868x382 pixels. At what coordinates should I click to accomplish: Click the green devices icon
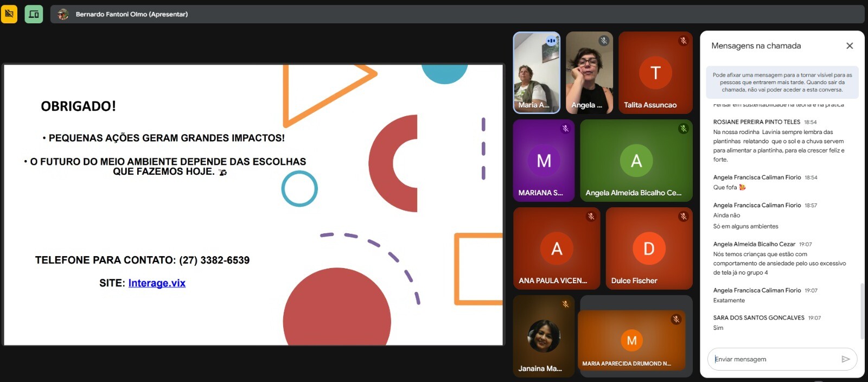click(34, 14)
